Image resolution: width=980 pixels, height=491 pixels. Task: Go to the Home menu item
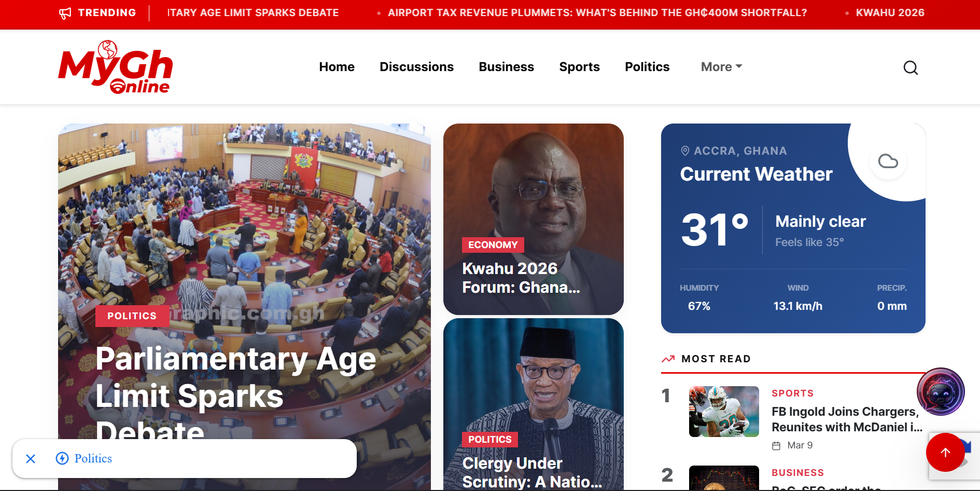(337, 67)
